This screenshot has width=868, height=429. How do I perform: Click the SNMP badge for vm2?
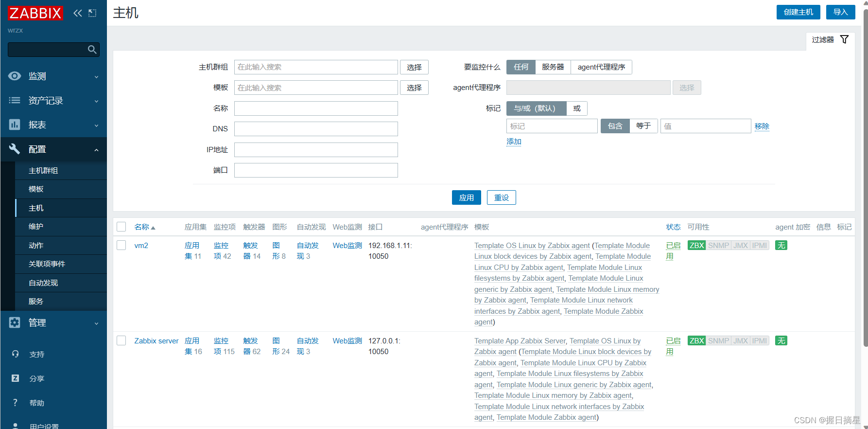pos(718,246)
